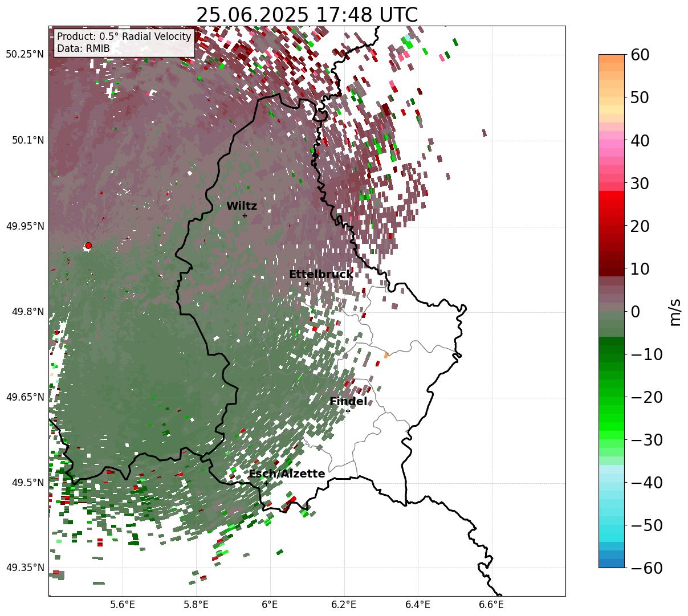Pick the pink 40 m/s colorbar segment
The height and width of the screenshot is (616, 688).
(x=612, y=140)
